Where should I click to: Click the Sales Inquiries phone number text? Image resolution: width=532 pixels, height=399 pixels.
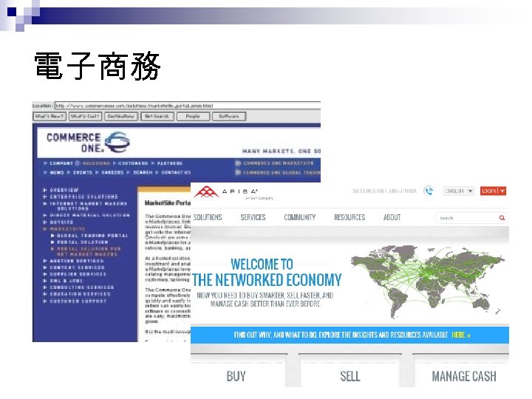pyautogui.click(x=384, y=191)
